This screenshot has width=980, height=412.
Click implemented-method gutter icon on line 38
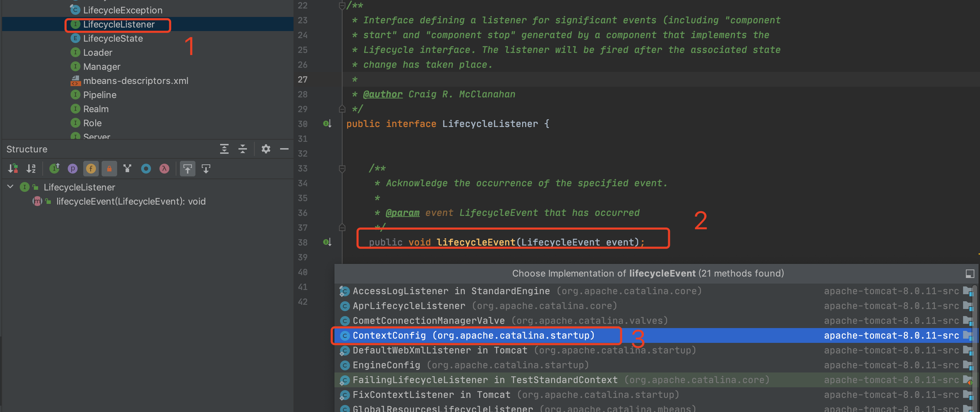click(327, 242)
